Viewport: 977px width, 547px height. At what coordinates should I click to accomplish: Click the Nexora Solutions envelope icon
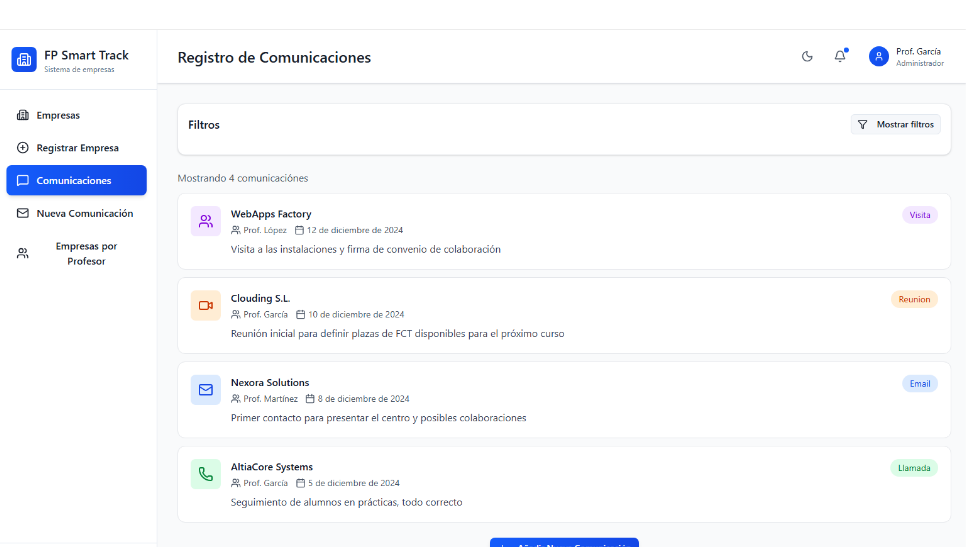pos(206,390)
